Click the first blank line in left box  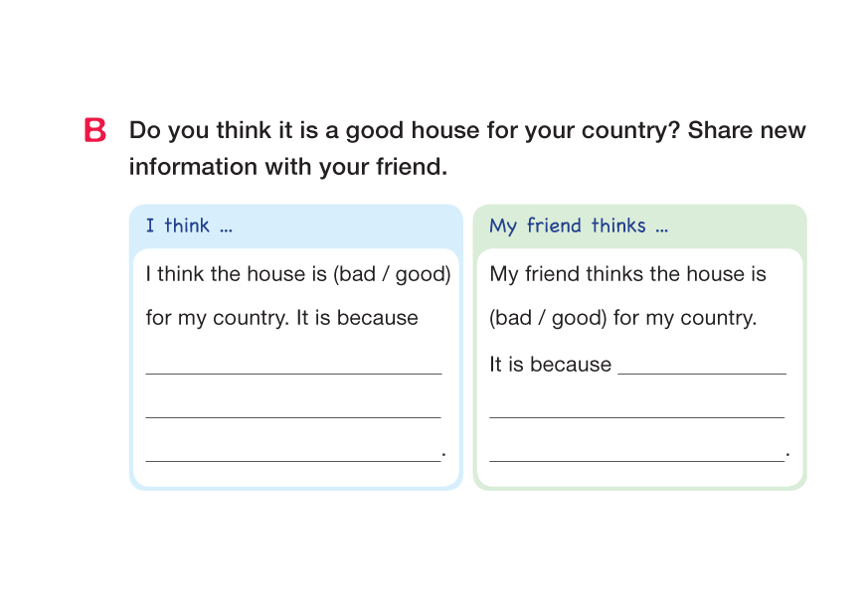(x=293, y=370)
